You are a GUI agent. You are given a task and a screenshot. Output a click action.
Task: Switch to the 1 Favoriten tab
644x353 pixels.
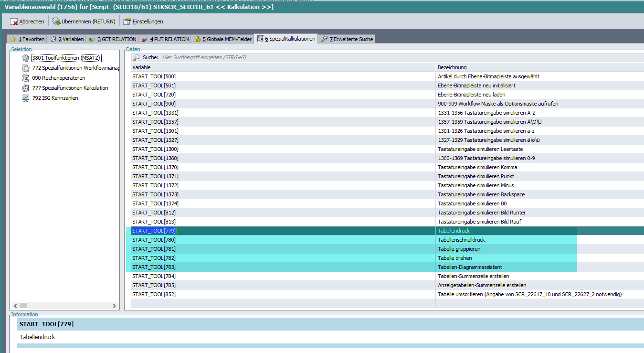(x=27, y=39)
